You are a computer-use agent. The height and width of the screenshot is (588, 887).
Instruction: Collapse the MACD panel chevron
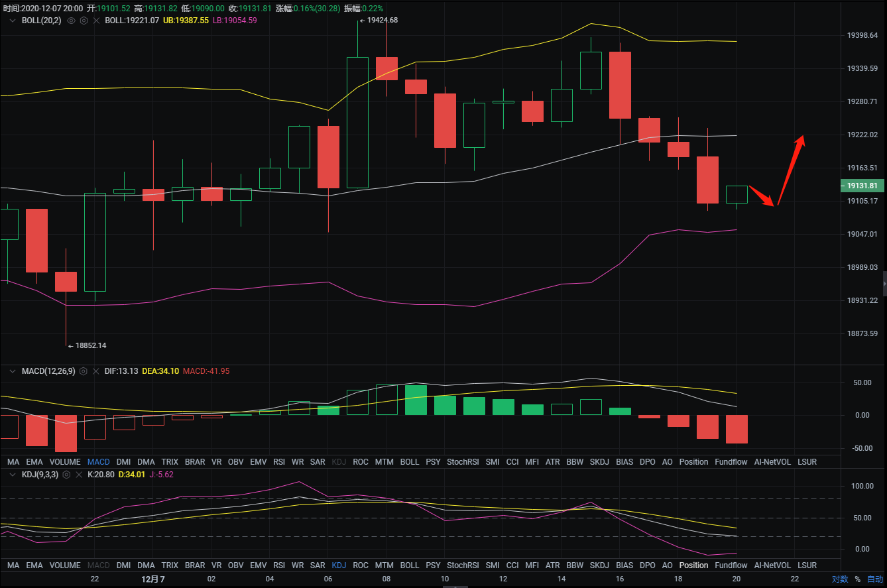(11, 371)
